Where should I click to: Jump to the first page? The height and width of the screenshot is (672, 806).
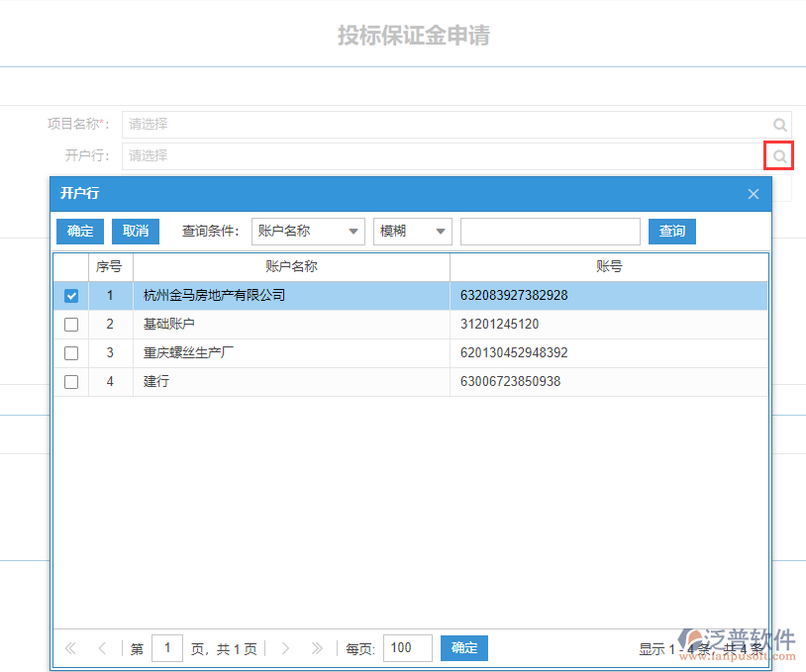69,648
